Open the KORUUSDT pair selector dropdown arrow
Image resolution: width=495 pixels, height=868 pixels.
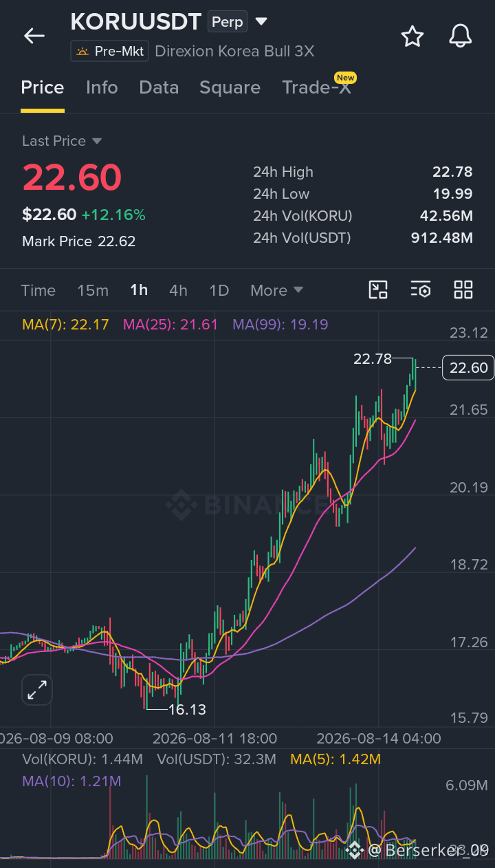tap(261, 21)
